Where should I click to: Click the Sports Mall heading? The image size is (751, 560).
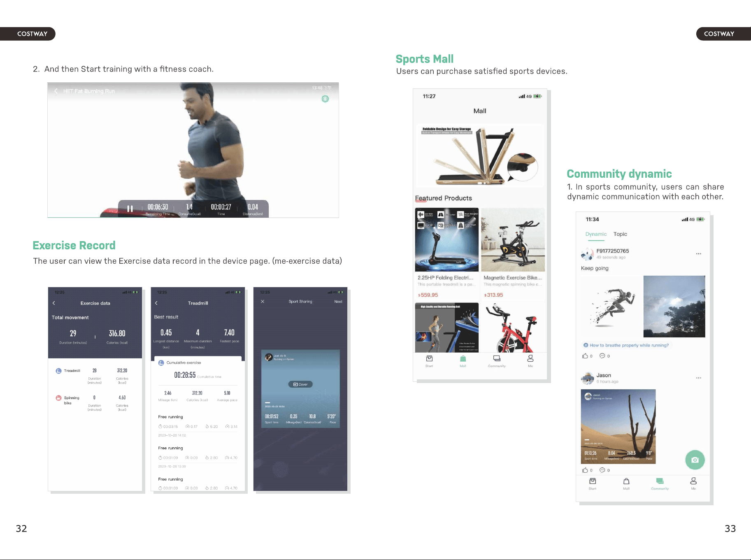425,59
